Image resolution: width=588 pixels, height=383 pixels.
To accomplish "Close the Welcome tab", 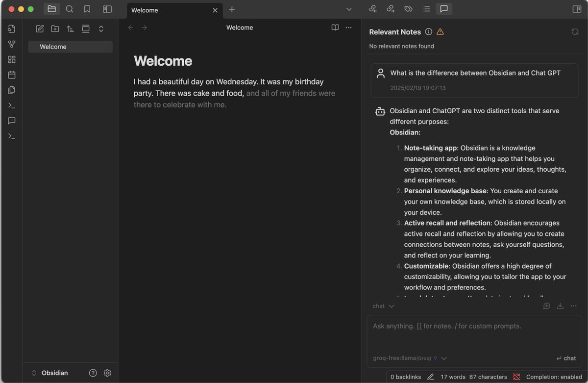I will click(215, 10).
